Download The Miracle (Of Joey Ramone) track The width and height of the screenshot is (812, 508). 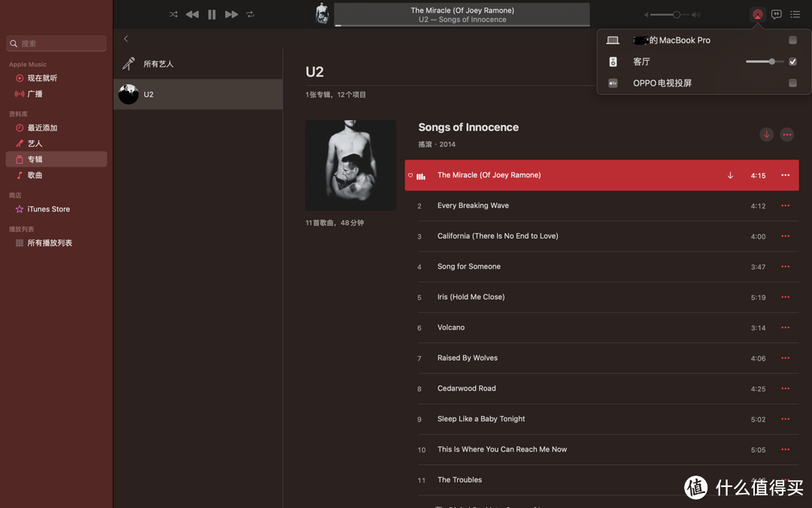730,175
